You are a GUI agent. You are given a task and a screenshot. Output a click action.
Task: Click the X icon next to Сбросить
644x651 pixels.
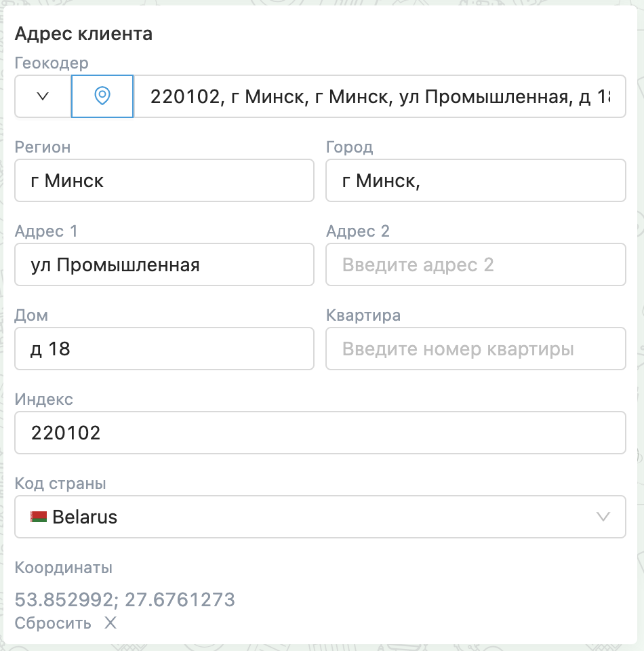110,623
